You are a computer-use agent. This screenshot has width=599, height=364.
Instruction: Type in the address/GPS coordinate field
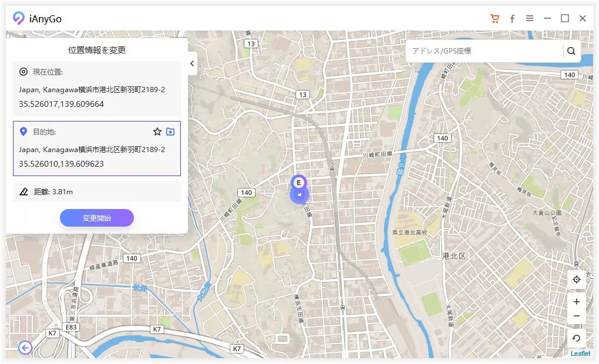tap(484, 51)
